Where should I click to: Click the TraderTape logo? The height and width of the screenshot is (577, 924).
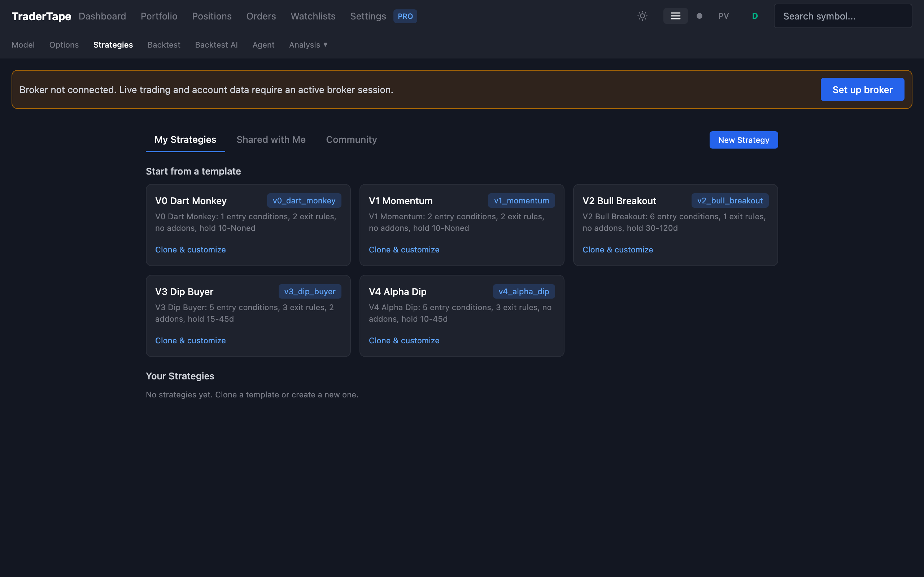[41, 17]
